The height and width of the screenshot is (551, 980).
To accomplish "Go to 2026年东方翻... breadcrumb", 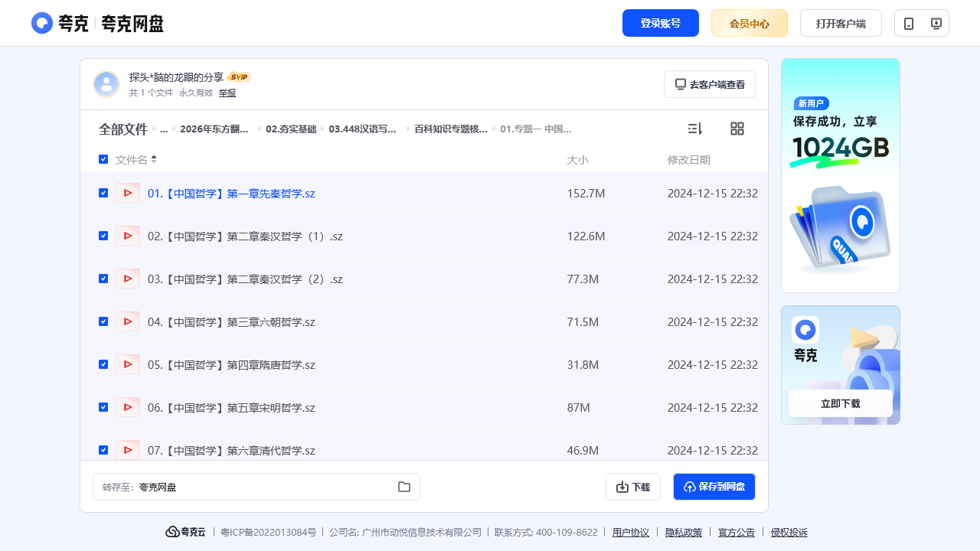I will pos(214,129).
